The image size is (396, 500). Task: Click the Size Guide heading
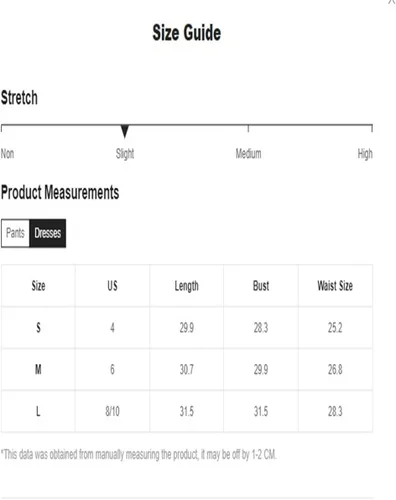[x=187, y=33]
